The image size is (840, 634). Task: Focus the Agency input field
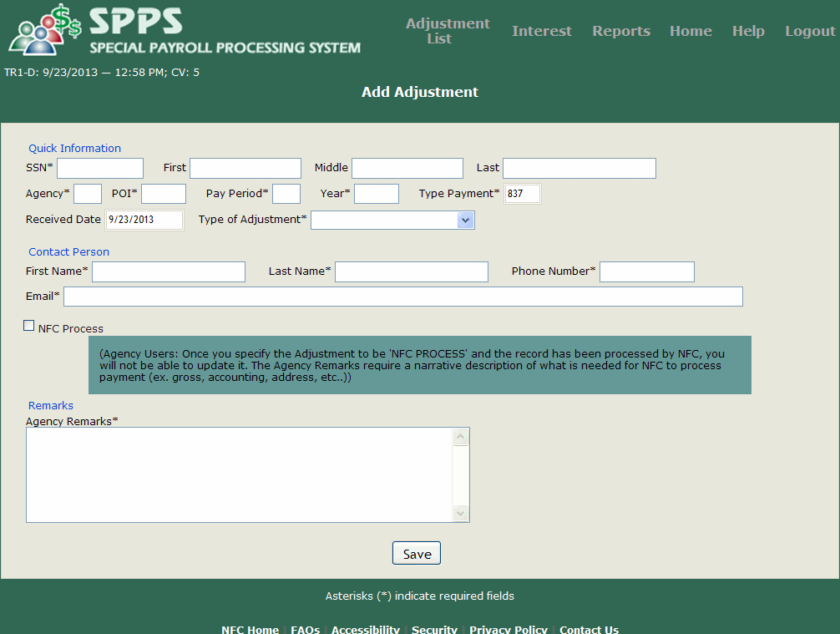[x=88, y=194]
